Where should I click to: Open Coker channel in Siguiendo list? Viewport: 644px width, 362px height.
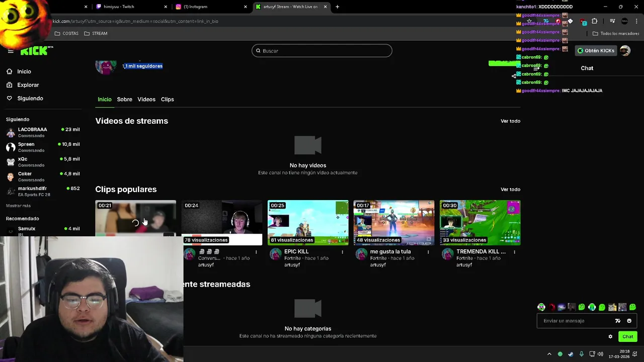43,176
